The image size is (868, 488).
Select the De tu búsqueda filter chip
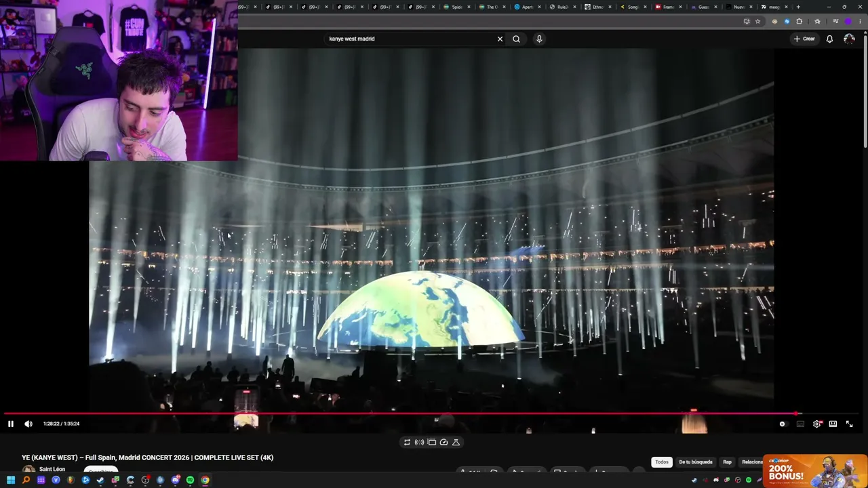(x=696, y=462)
